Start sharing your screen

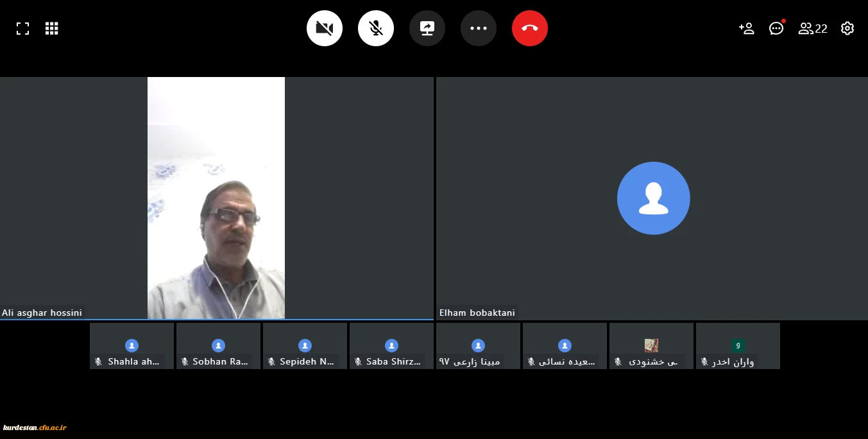click(x=427, y=28)
